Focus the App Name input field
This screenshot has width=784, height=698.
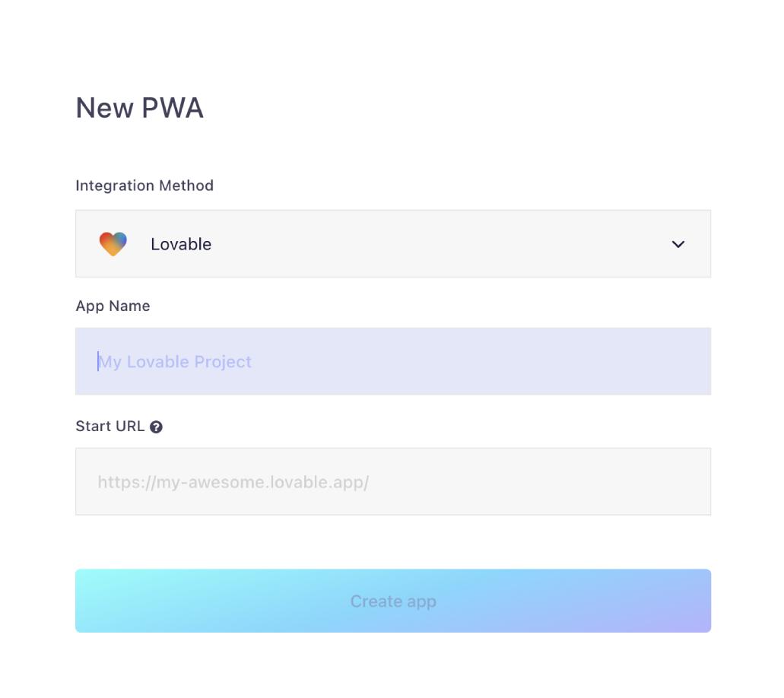(392, 361)
